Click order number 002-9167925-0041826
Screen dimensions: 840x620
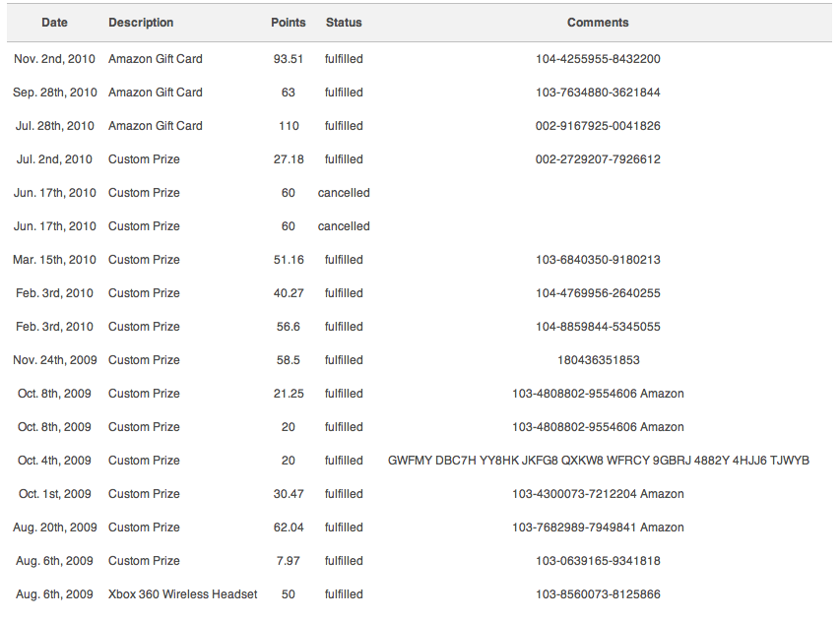[x=598, y=126]
